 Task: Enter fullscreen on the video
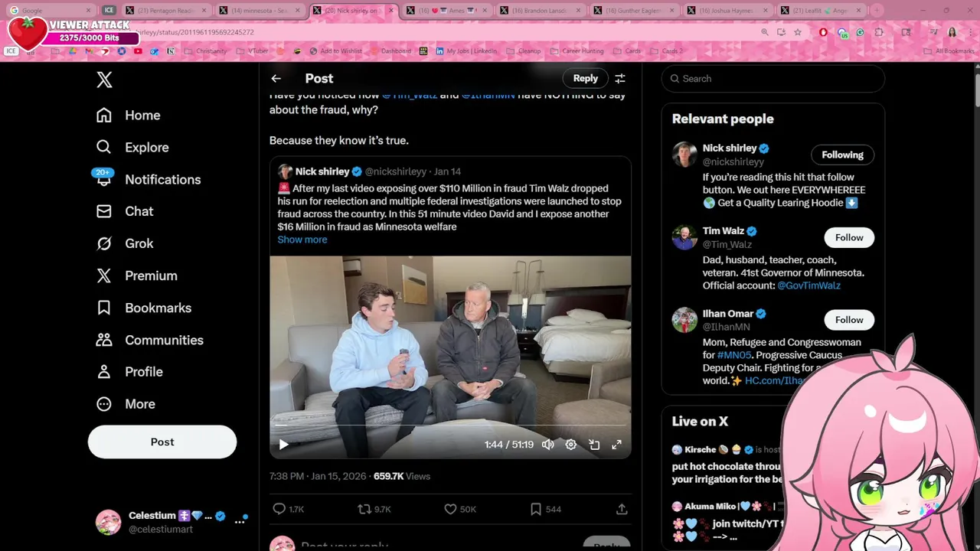point(616,445)
